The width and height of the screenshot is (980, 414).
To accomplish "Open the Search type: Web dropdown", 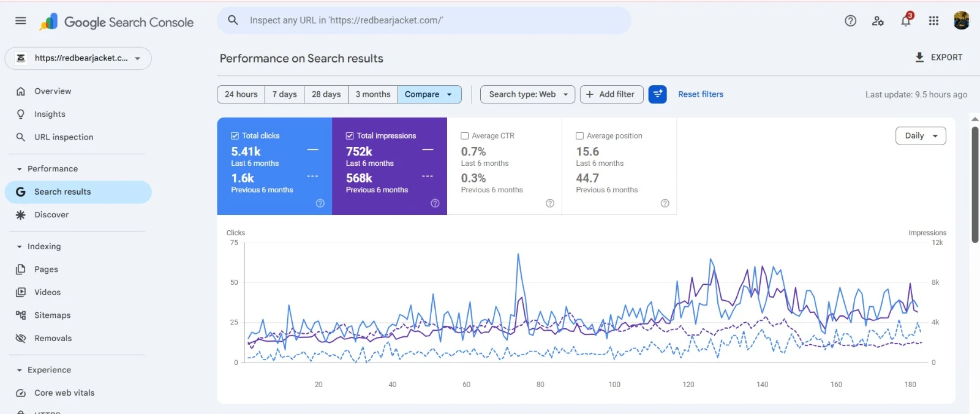I will click(527, 94).
